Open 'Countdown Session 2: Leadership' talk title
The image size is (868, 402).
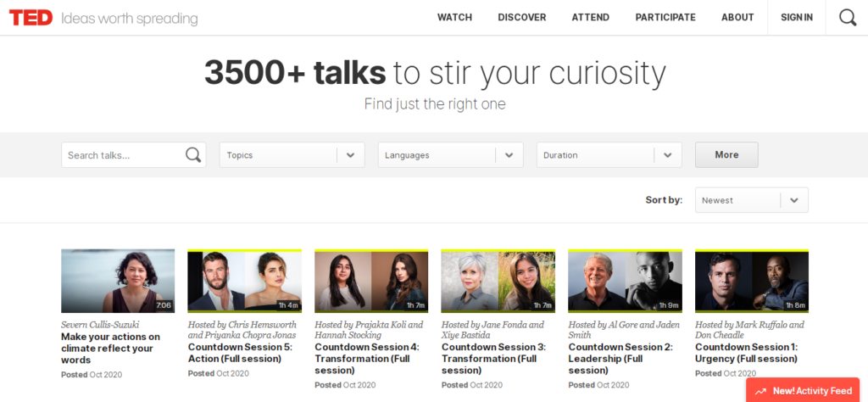point(620,358)
